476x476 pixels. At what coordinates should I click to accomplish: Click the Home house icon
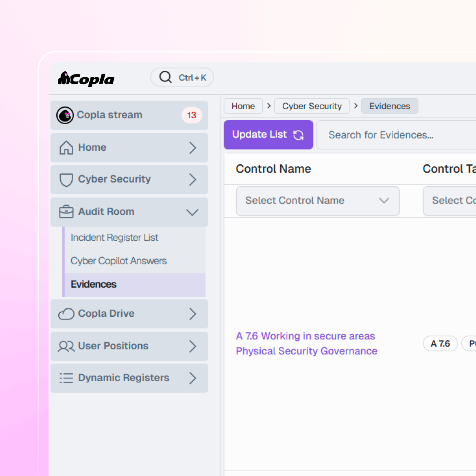coord(66,148)
